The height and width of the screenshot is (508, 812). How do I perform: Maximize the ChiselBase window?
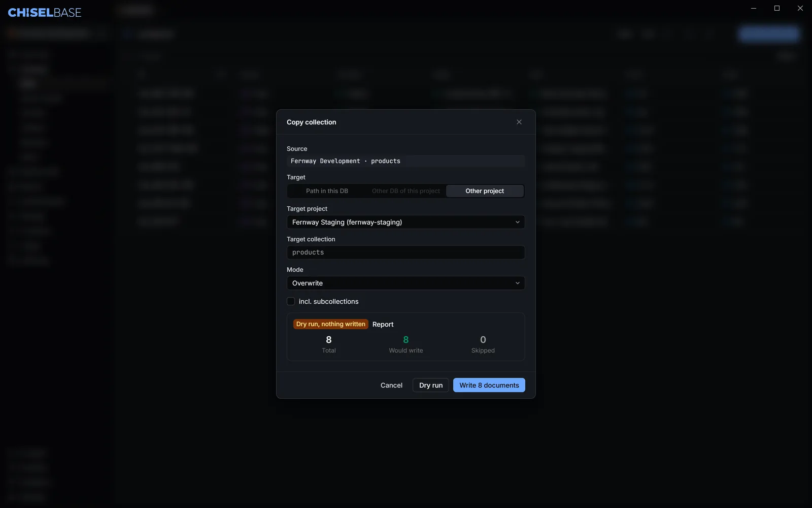[777, 8]
